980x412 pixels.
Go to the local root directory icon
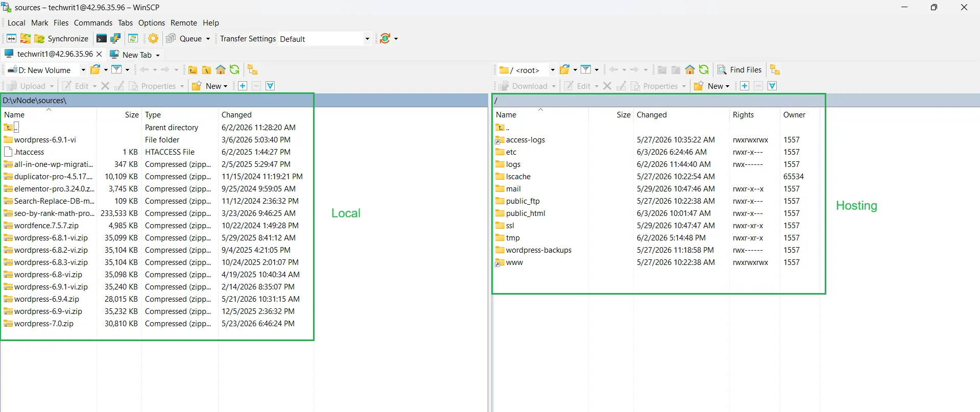tap(206, 70)
